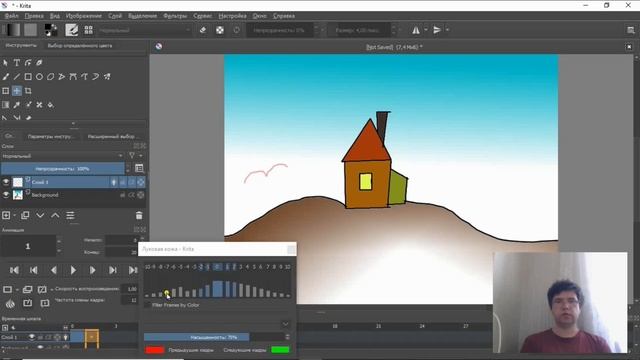Select the shape selection arrow tool

5,63
